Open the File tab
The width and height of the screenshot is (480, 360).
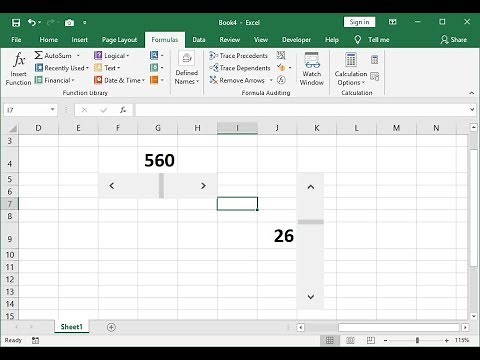(16, 40)
